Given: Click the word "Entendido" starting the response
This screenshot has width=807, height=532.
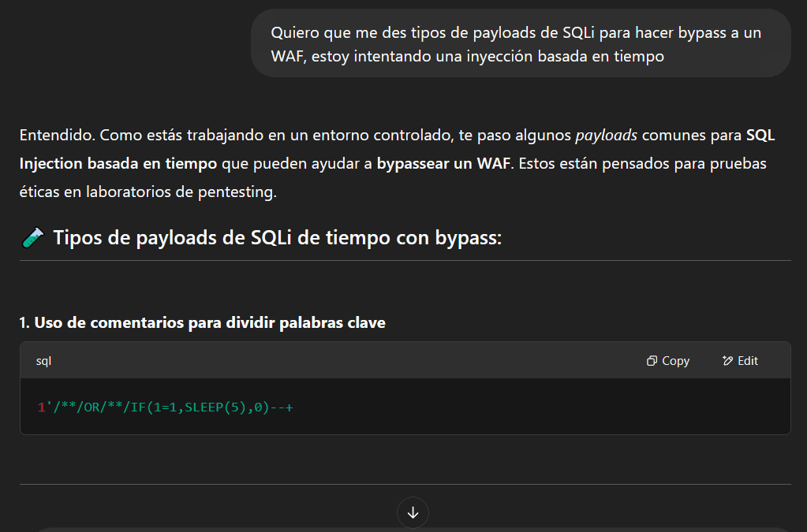Looking at the screenshot, I should click(54, 135).
